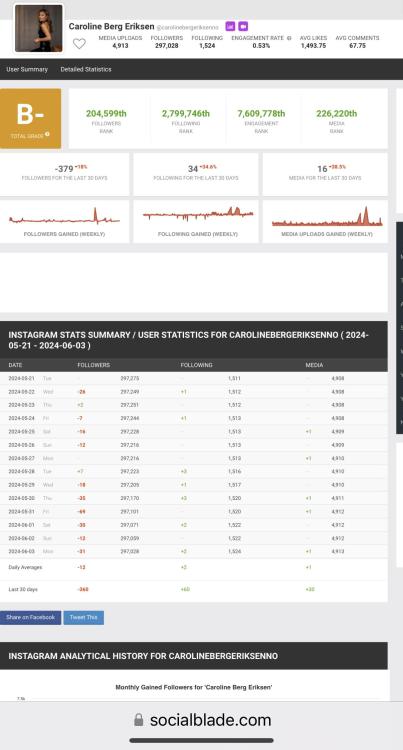This screenshot has height=750, width=403.
Task: Select date row 2024-05-31
Action: 194,511
